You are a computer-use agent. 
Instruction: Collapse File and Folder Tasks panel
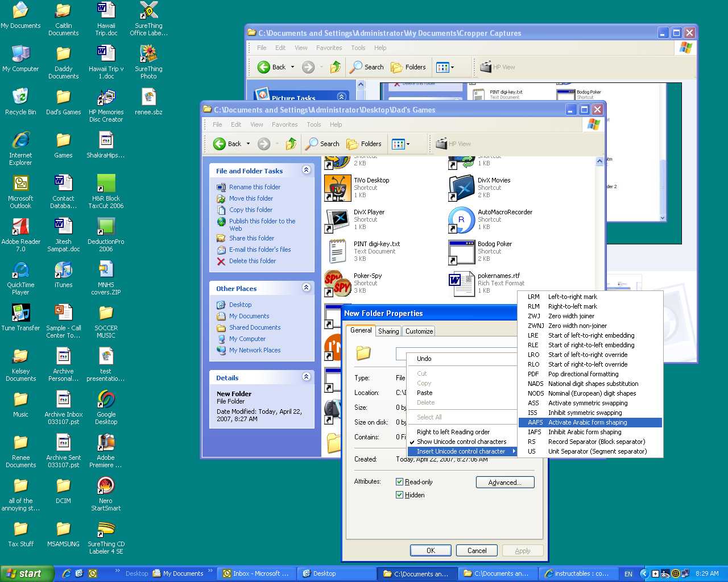(307, 170)
